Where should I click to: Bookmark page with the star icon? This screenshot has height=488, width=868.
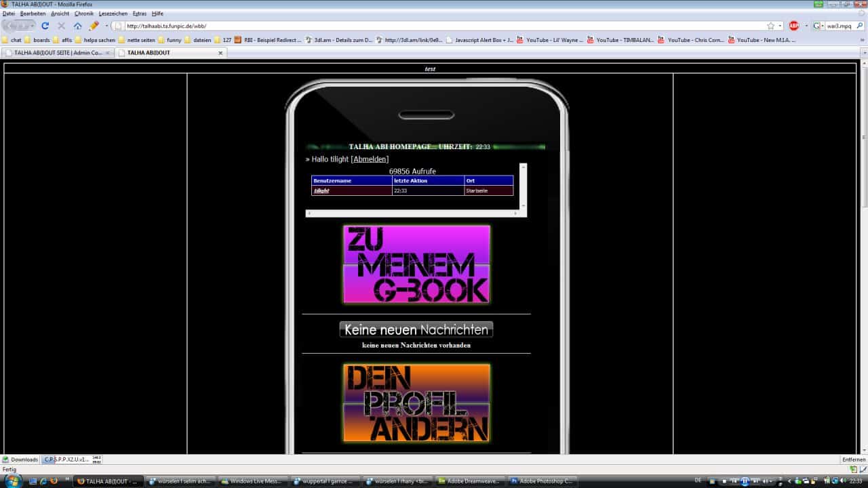[770, 26]
